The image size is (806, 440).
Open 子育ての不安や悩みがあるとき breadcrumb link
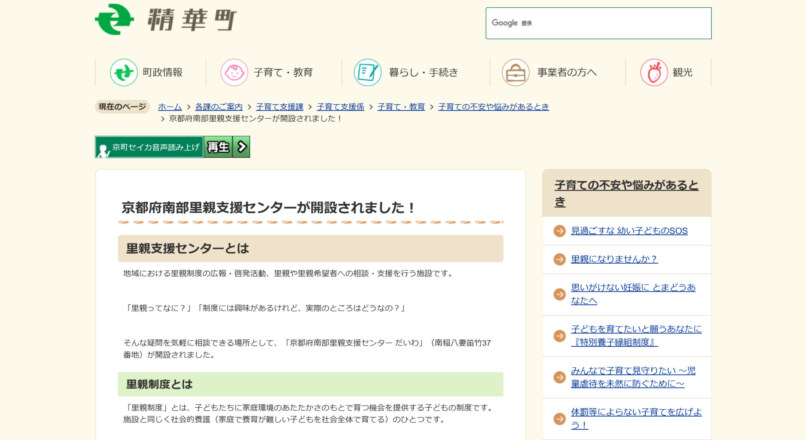[x=493, y=107]
